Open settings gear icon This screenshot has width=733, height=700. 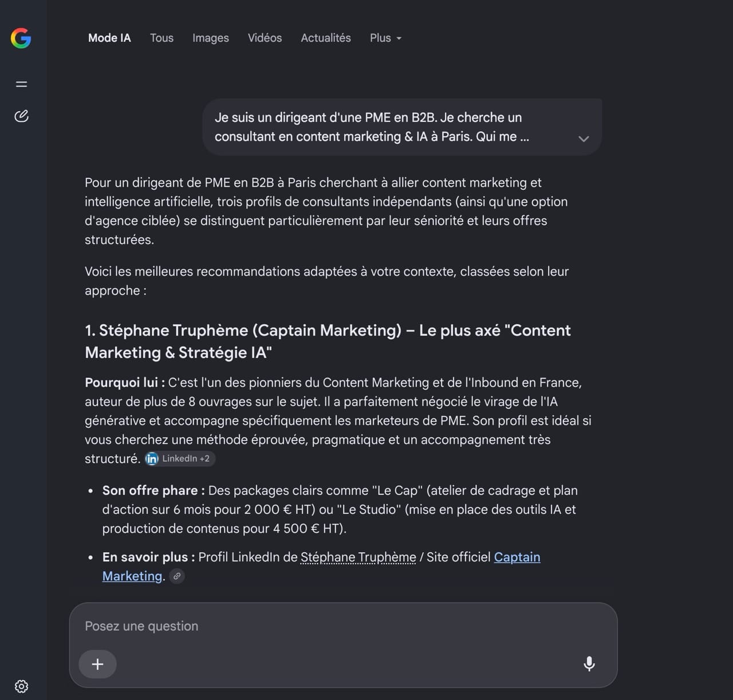(x=22, y=686)
